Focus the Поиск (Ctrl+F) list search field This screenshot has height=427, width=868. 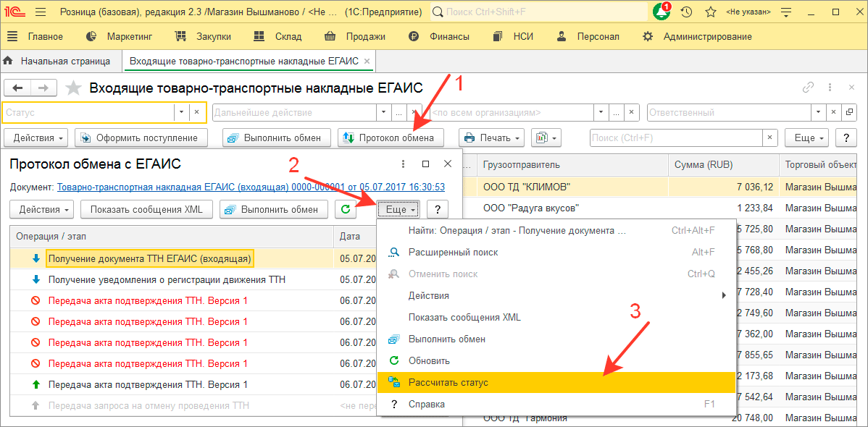tap(677, 138)
